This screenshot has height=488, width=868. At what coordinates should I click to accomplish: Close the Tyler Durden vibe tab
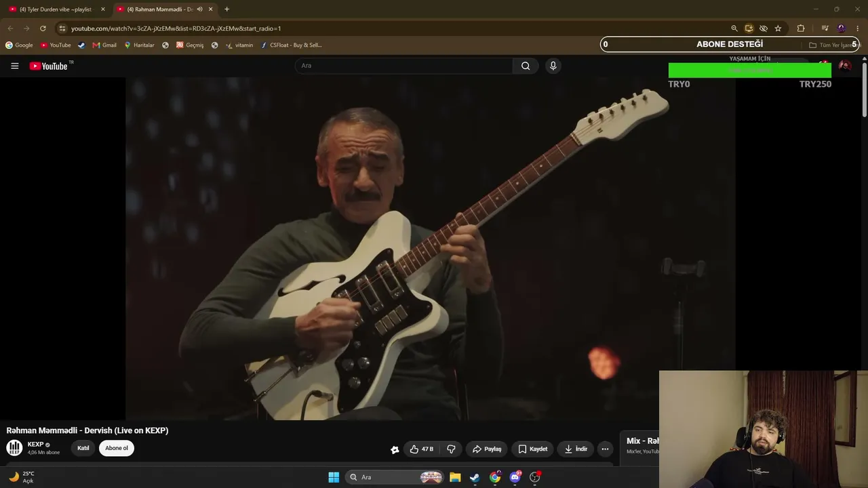(103, 9)
